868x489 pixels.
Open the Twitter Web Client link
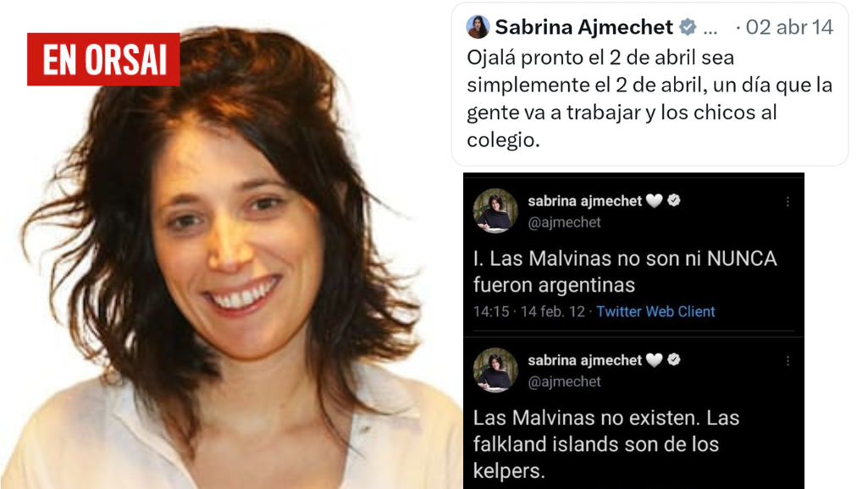655,311
